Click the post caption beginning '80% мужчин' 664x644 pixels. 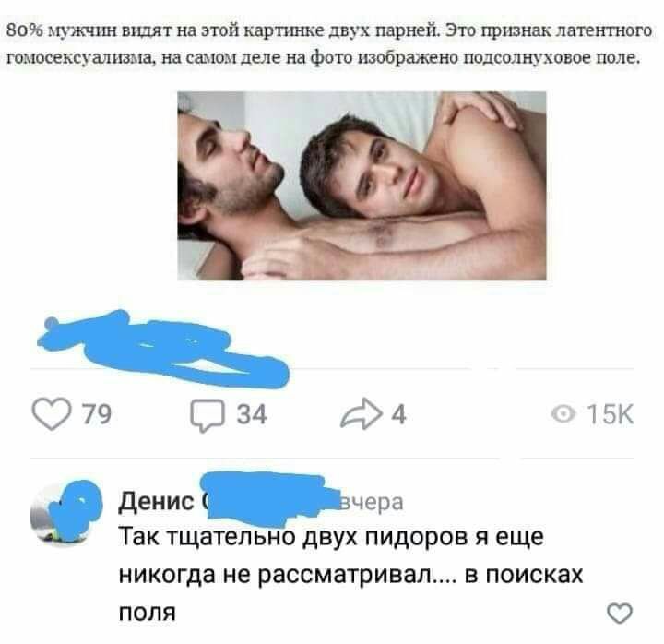tap(329, 44)
